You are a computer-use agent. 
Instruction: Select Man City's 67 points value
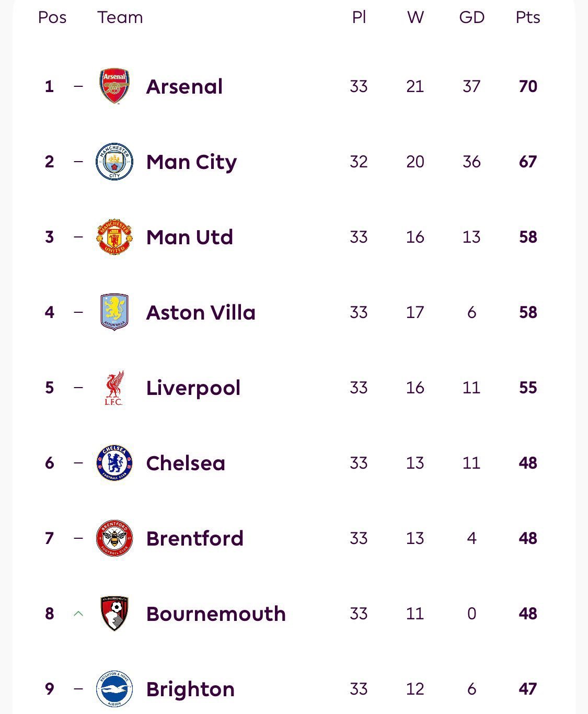pyautogui.click(x=528, y=162)
